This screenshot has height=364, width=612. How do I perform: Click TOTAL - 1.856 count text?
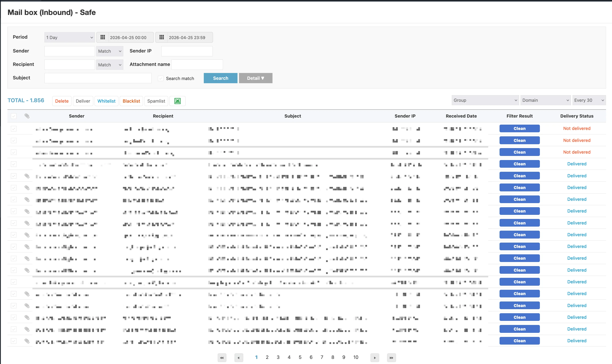(26, 100)
